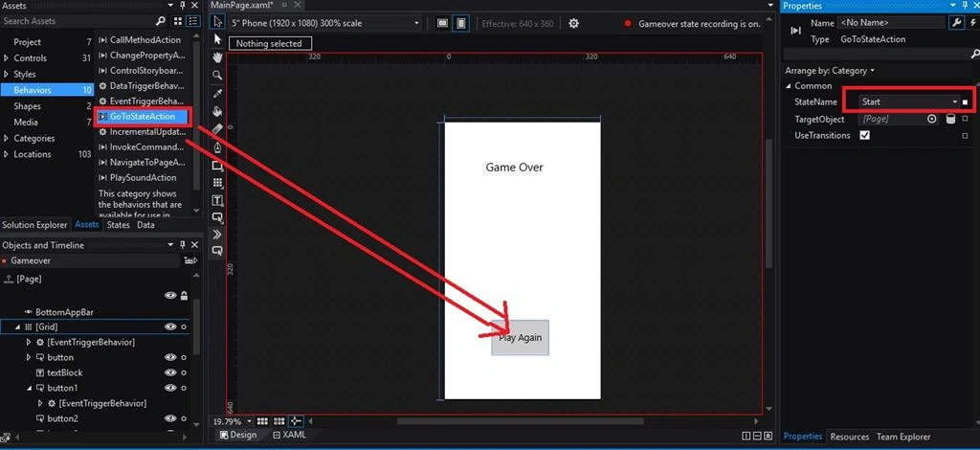Click the Name field in Properties
This screenshot has width=980, height=450.
pos(891,23)
